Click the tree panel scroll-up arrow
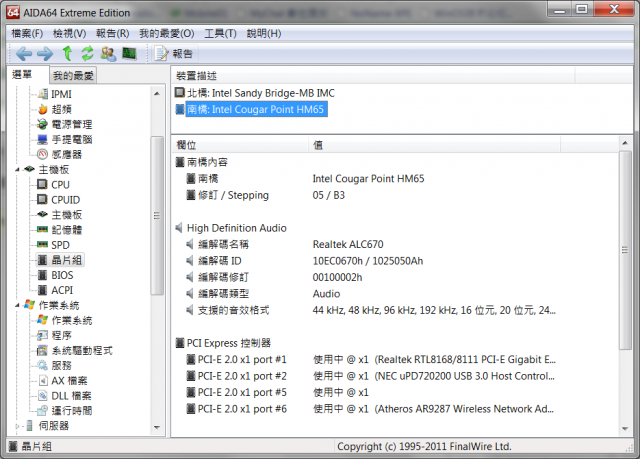Screen dimensions: 640x459 coord(157,94)
